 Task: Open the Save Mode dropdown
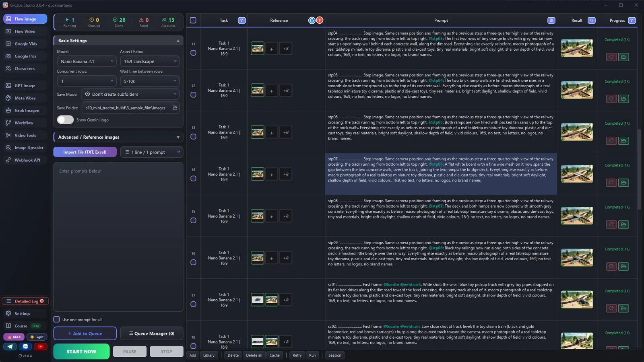click(130, 94)
